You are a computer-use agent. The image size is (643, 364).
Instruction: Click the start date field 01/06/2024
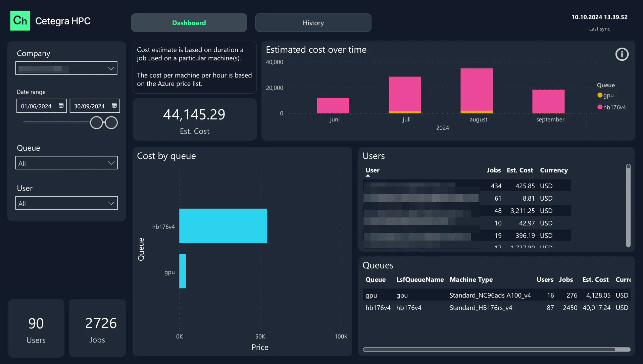click(x=36, y=106)
